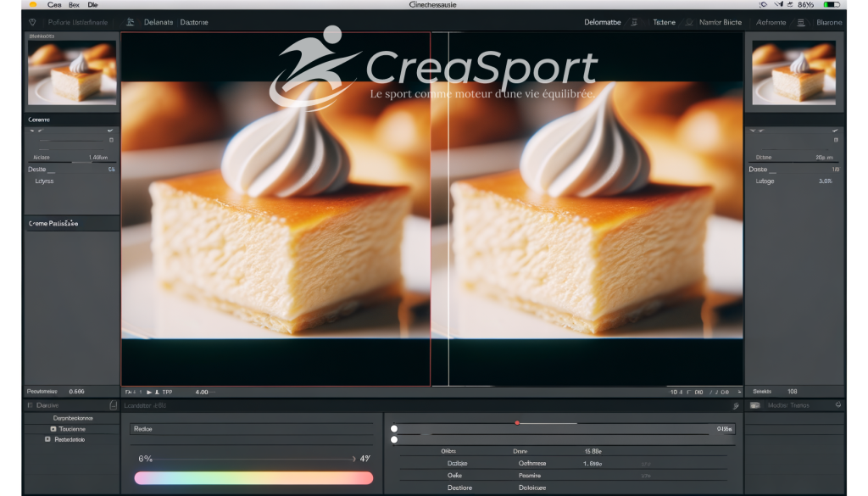Select the left cheesecake thumbnail preview

point(71,74)
